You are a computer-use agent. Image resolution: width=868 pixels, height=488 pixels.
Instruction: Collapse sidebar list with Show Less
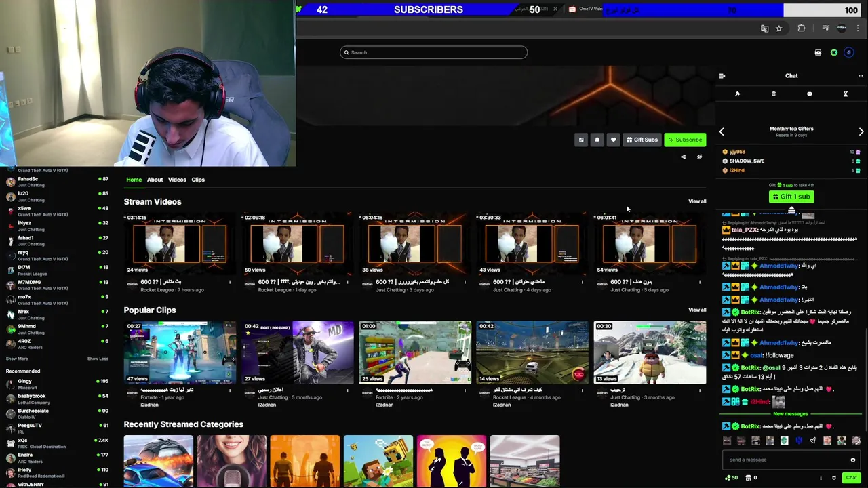pyautogui.click(x=98, y=359)
